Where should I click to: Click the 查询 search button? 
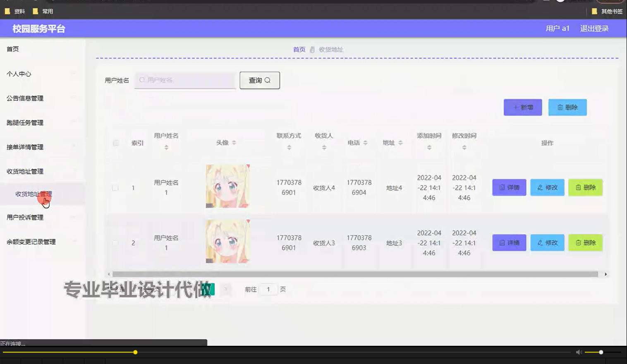point(260,80)
